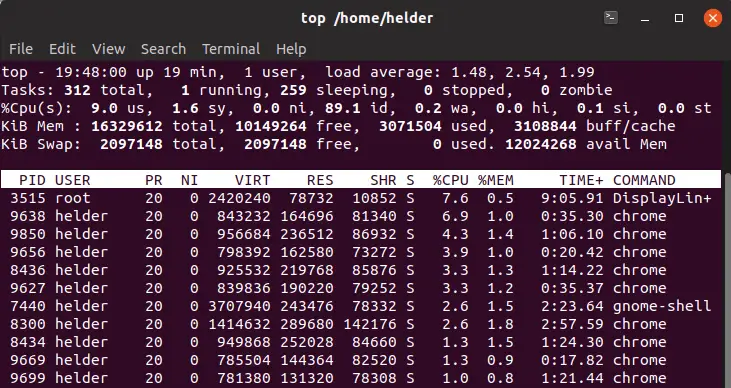Viewport: 731px width, 388px height.
Task: Click the window title top /home/helder
Action: pos(367,18)
